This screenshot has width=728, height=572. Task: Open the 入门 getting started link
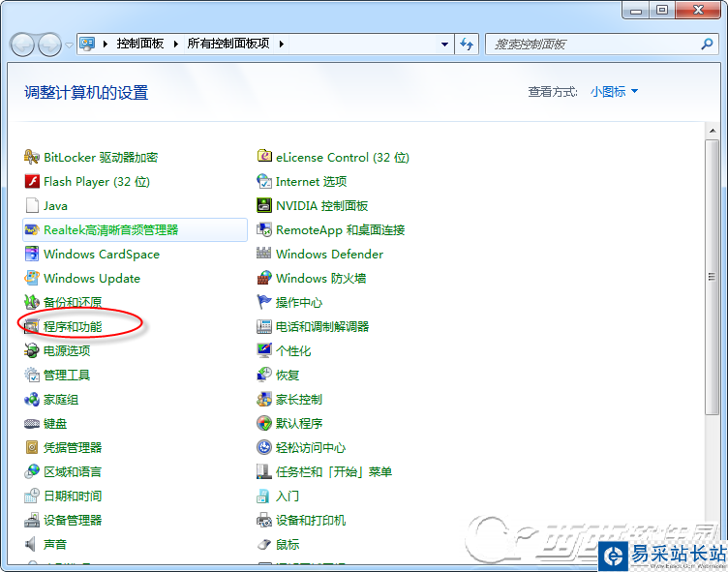pos(288,496)
